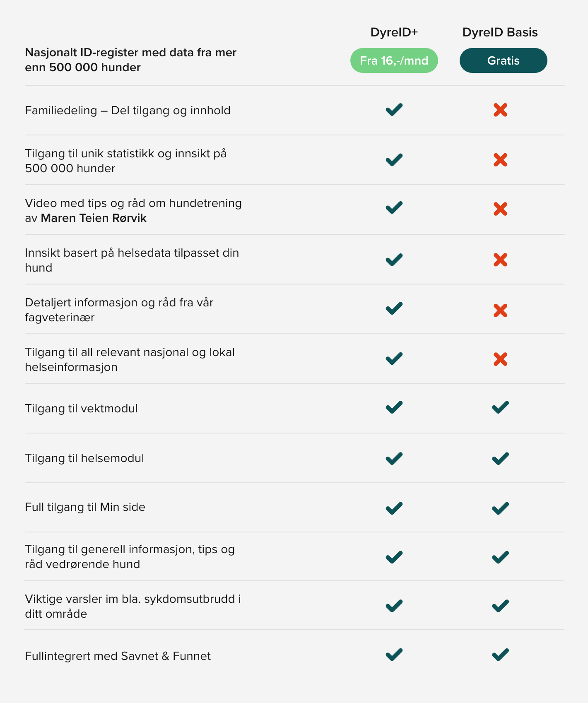This screenshot has width=588, height=703.
Task: Click DyreID+ checkmark for Min side row
Action: [x=394, y=508]
